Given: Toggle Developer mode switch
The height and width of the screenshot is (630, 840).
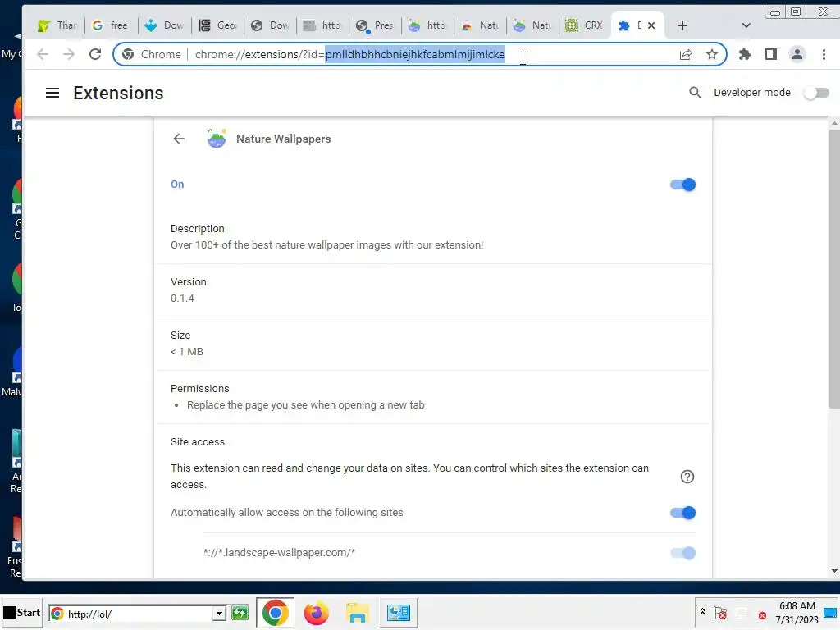Looking at the screenshot, I should (816, 93).
